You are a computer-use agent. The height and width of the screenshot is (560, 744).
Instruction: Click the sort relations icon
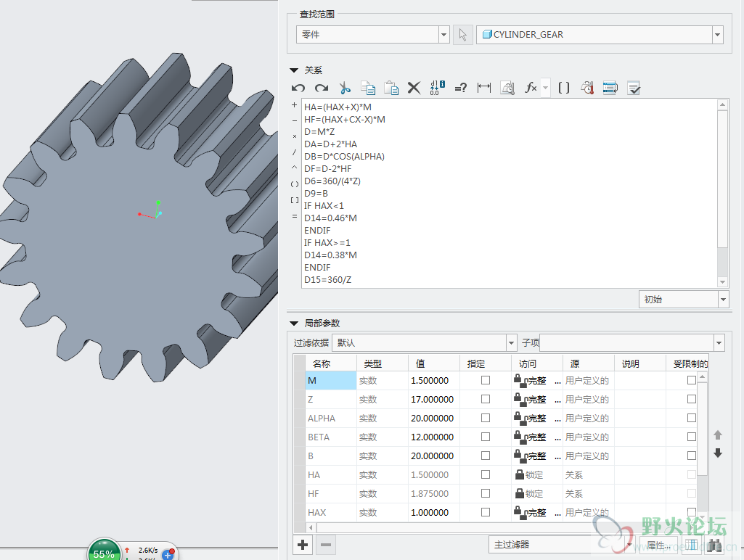click(610, 88)
